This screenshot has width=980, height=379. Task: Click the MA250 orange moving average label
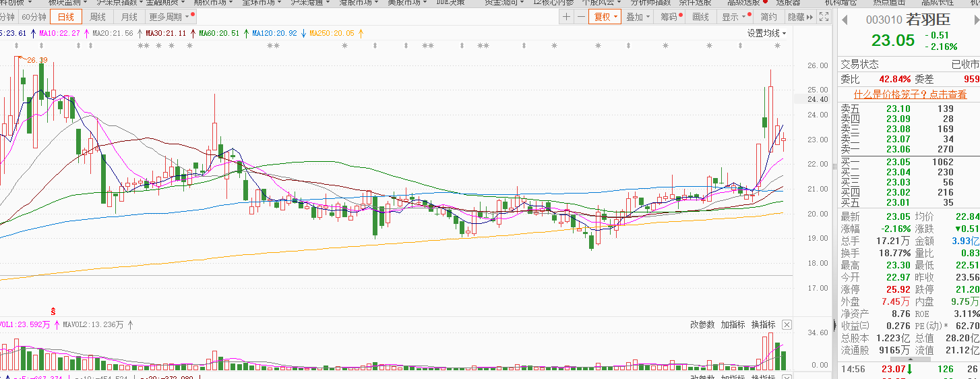pyautogui.click(x=332, y=33)
